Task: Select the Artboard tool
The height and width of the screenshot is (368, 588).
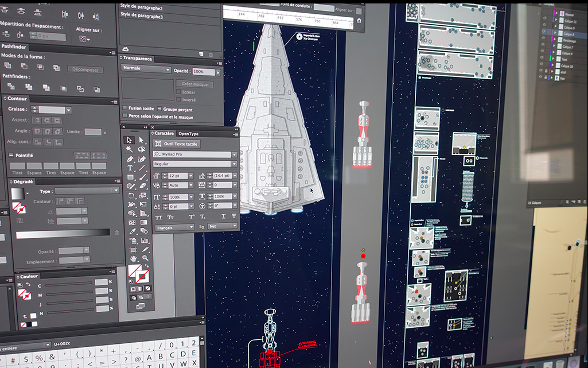Action: pos(133,250)
